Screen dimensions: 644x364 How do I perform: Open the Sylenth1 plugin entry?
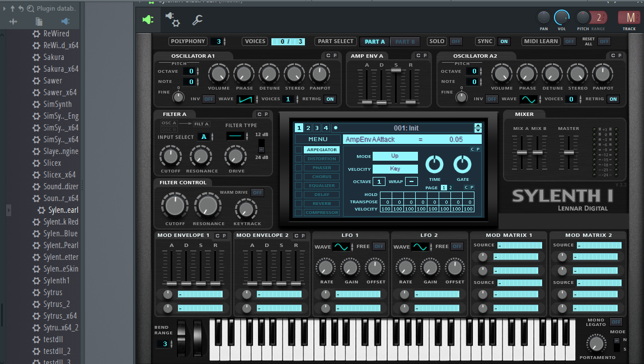point(57,281)
